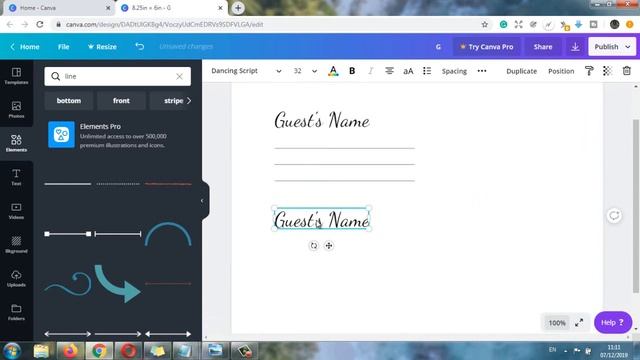Select the top Guest's Name text
The width and height of the screenshot is (640, 360).
tap(322, 120)
